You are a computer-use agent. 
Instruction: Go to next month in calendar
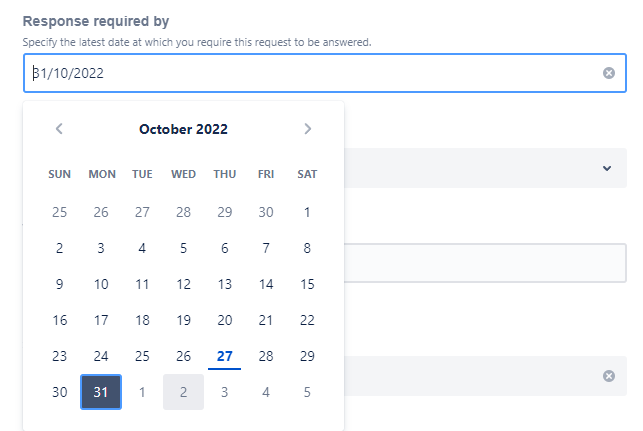click(307, 129)
